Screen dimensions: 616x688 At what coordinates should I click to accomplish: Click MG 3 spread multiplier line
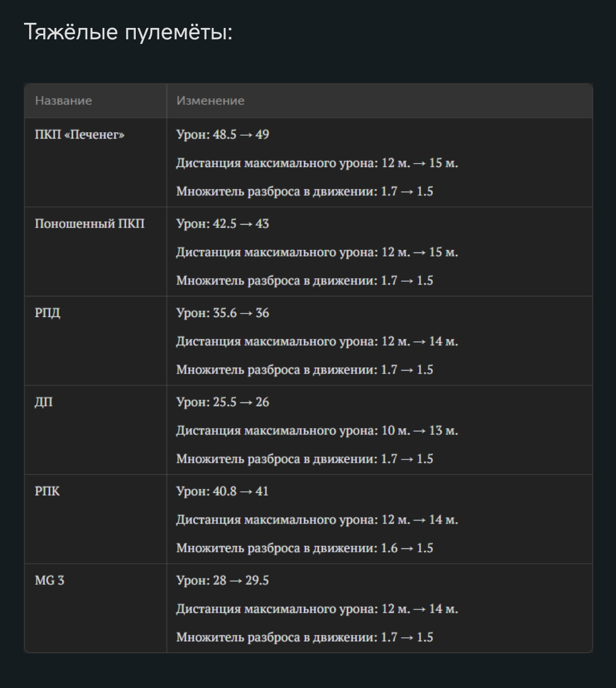[305, 637]
